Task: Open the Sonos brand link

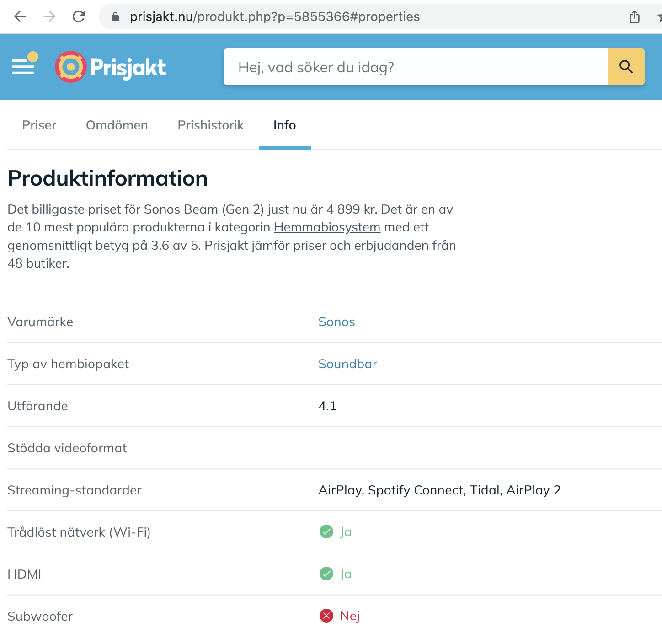Action: point(337,322)
